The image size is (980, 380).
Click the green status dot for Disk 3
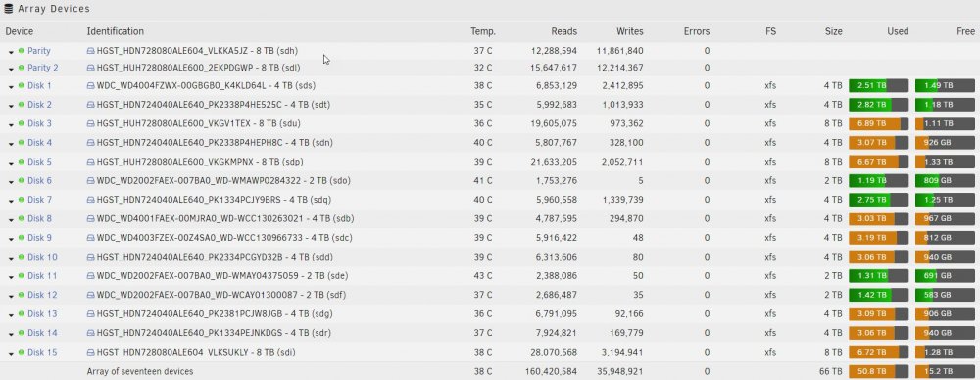21,123
